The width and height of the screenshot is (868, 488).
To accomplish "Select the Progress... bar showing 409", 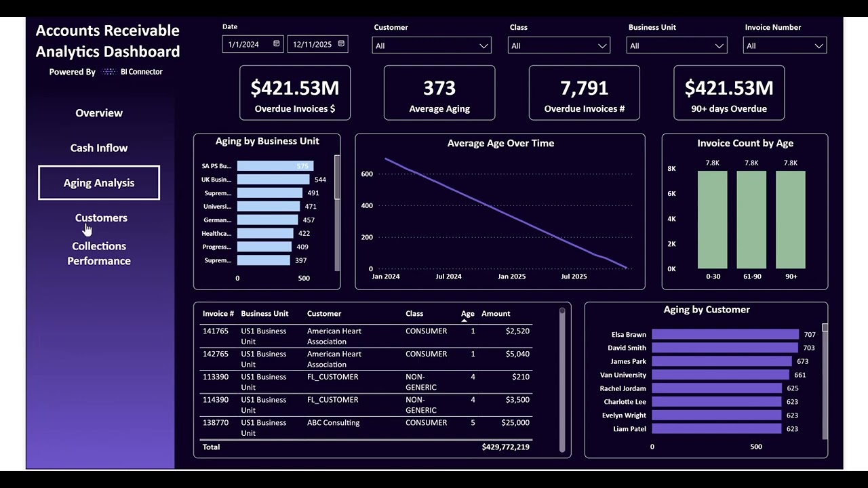I will 264,247.
